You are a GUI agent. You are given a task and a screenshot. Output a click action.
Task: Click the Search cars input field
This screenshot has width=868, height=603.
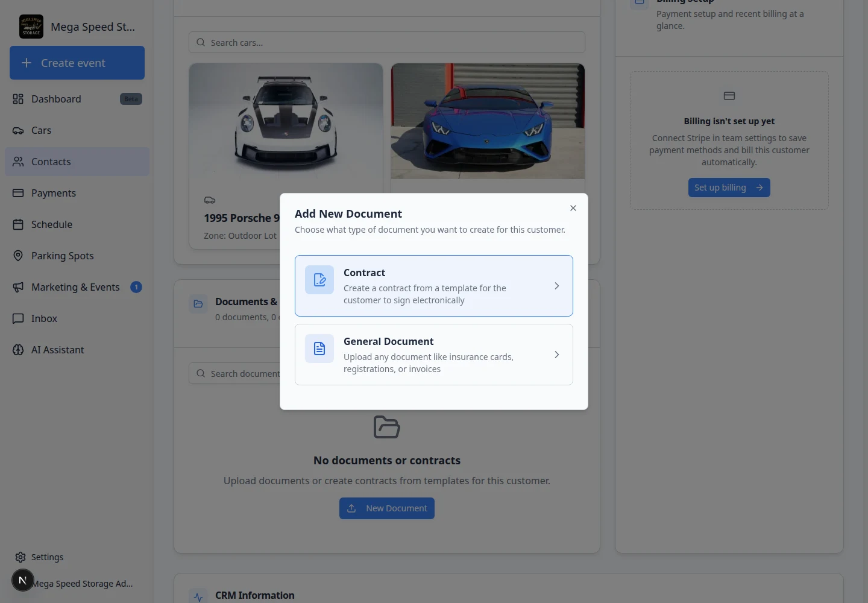387,42
